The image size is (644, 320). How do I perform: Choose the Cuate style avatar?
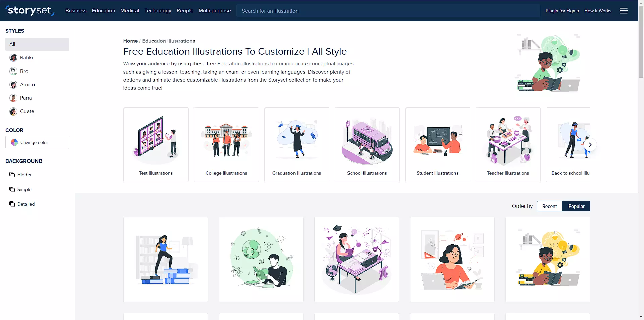click(13, 111)
